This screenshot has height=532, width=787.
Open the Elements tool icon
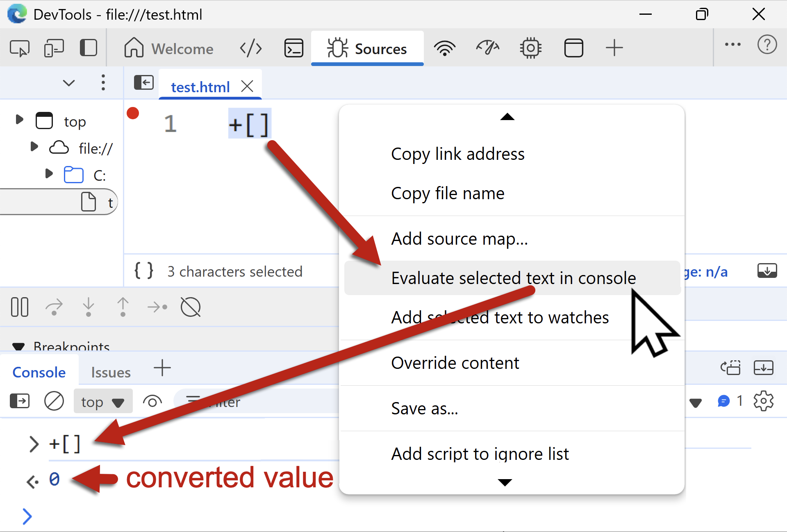pyautogui.click(x=250, y=48)
